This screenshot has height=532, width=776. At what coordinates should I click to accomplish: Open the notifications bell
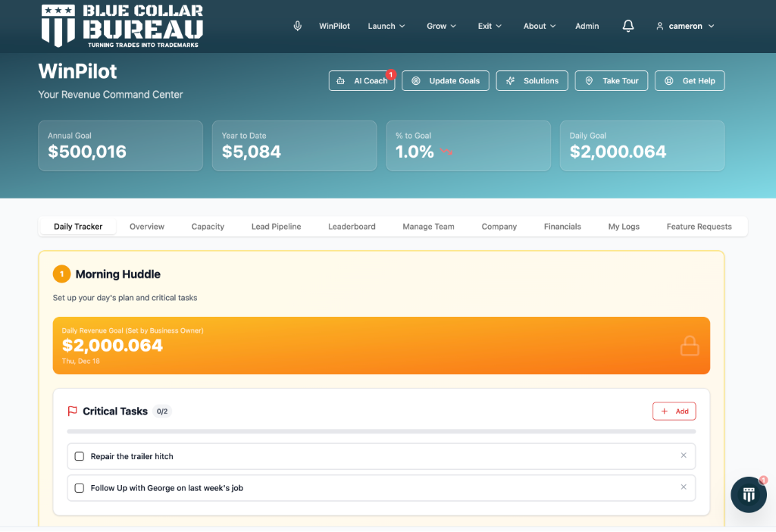628,26
